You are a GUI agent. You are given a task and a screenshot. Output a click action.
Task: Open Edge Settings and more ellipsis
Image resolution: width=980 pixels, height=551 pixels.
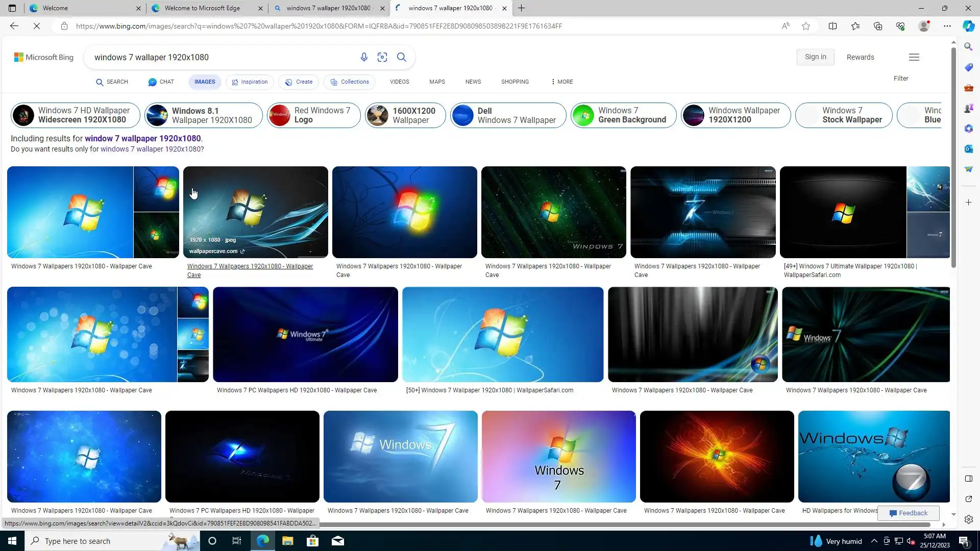947,26
